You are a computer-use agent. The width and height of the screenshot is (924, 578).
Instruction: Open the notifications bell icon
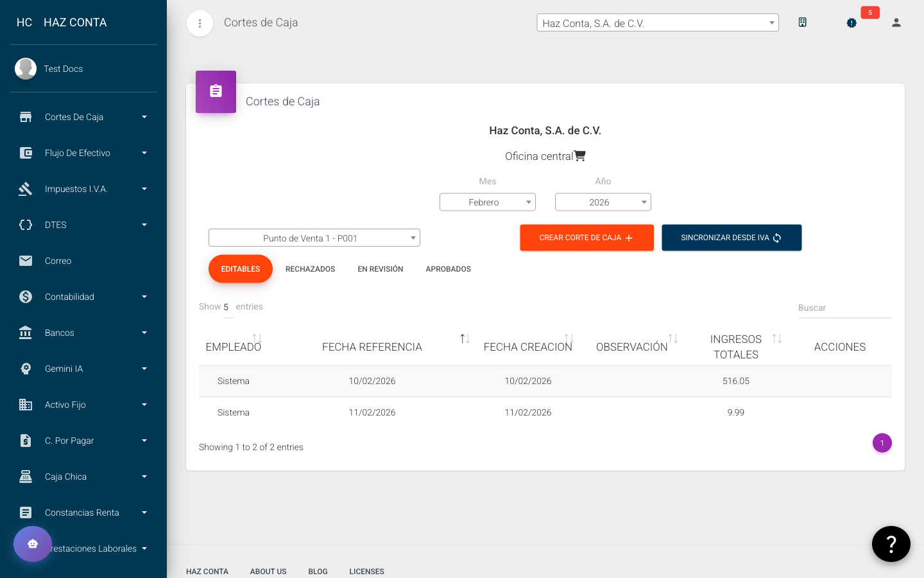(x=851, y=22)
